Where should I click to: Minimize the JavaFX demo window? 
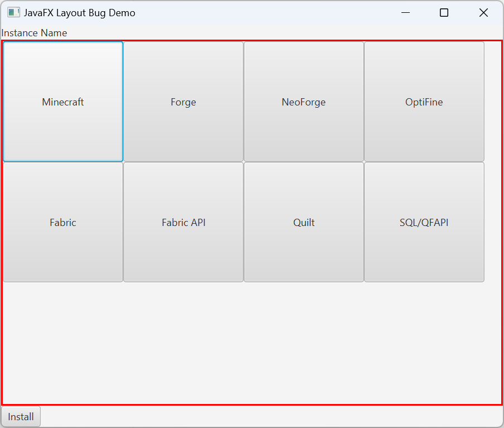tap(405, 12)
